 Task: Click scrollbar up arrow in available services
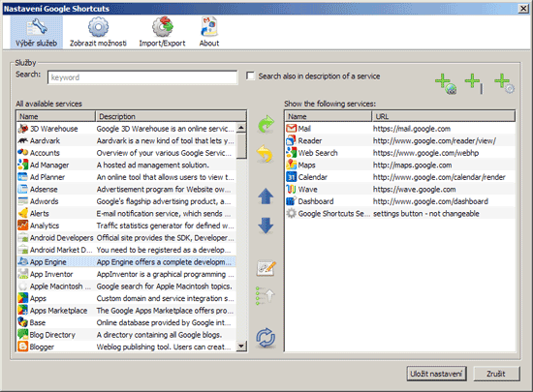pos(241,128)
